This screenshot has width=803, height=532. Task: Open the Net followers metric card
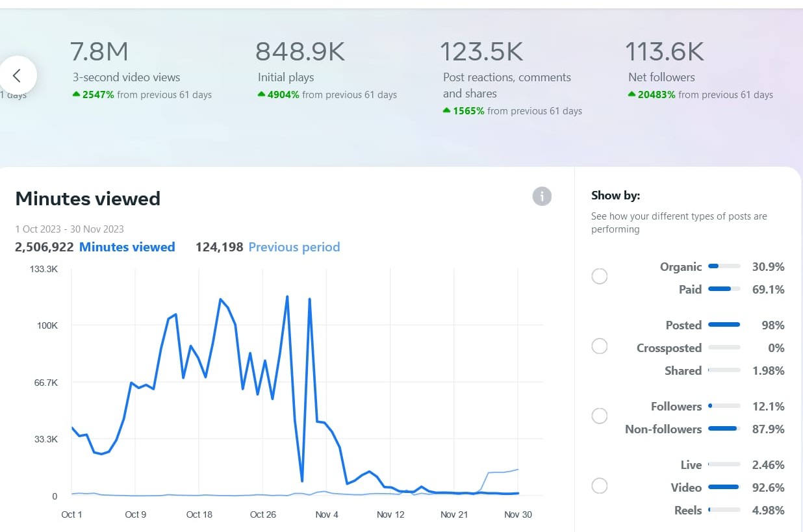661,77
